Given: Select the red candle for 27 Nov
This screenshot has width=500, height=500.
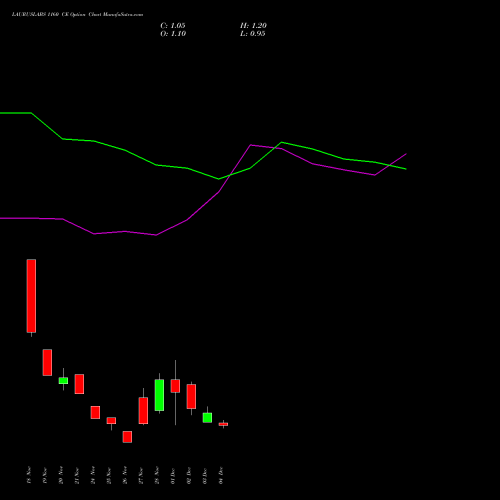Looking at the screenshot, I should [x=143, y=410].
